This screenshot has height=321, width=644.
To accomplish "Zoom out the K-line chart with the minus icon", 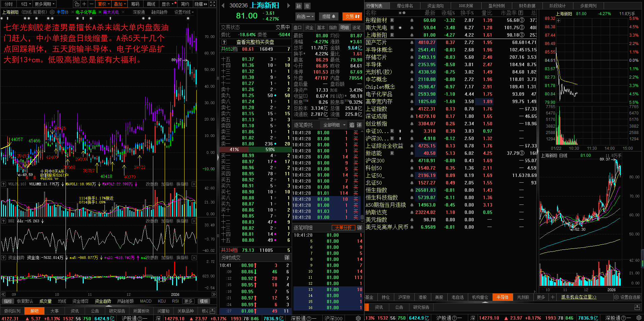I will point(91,4).
